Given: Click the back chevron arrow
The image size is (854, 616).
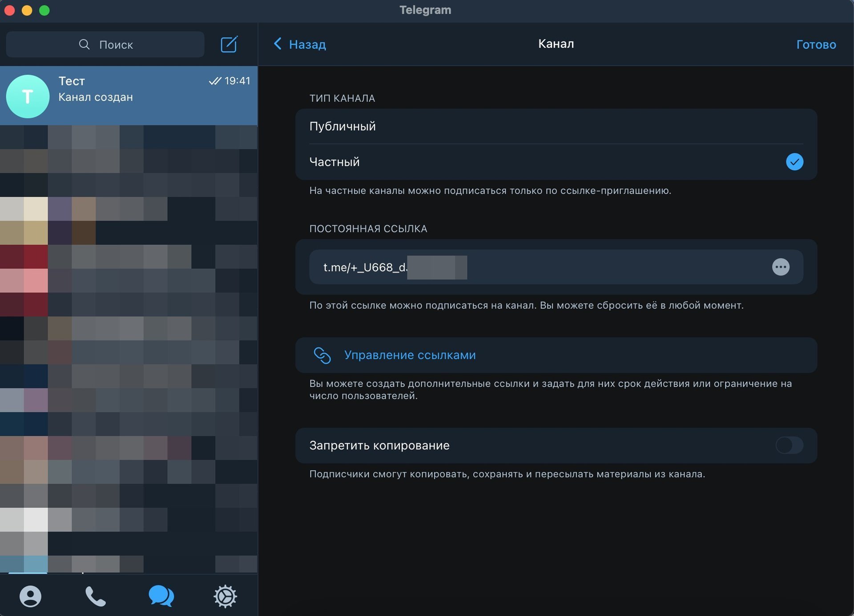Looking at the screenshot, I should tap(278, 44).
